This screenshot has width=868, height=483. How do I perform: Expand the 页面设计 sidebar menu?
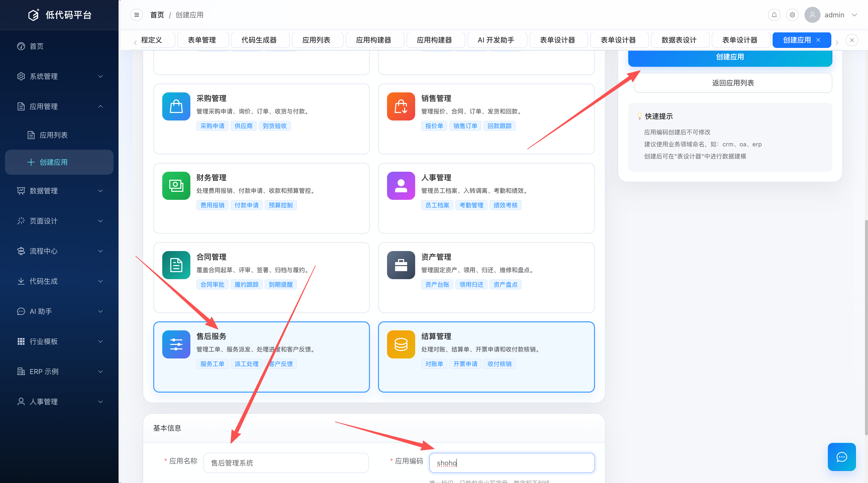(59, 221)
